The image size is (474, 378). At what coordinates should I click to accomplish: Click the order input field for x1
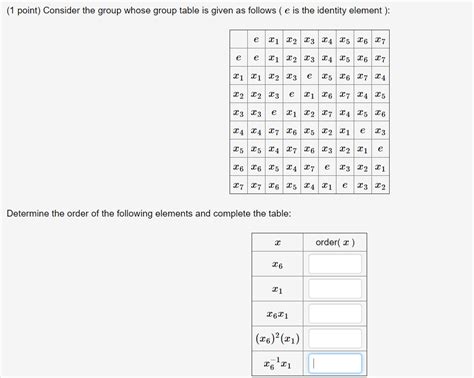[335, 289]
